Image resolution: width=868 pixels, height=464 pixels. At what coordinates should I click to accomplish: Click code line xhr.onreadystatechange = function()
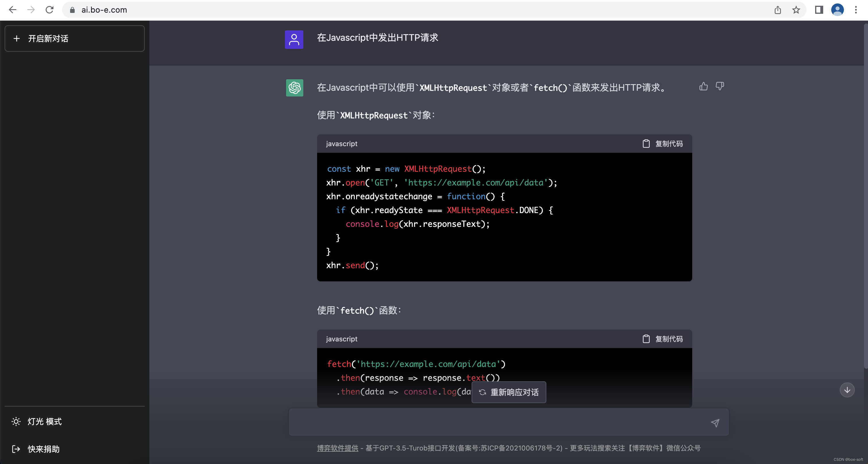(x=415, y=196)
